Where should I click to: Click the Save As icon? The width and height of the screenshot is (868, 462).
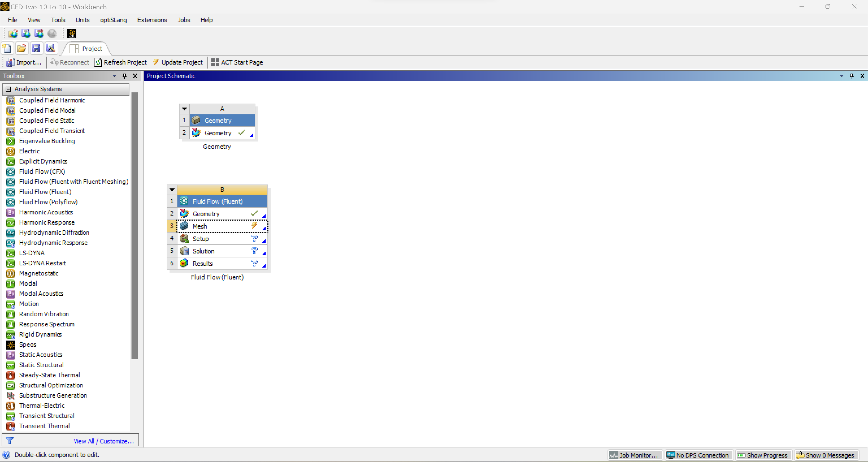click(x=51, y=49)
